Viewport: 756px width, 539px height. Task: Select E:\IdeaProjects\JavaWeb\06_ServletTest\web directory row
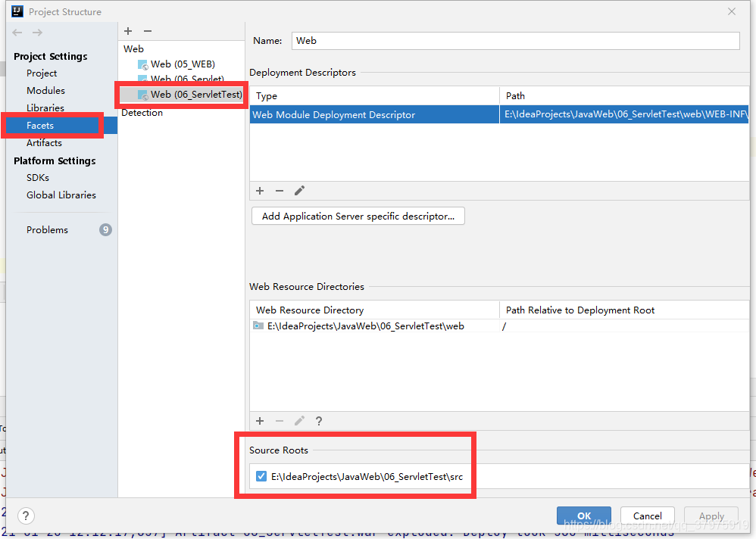(x=499, y=326)
